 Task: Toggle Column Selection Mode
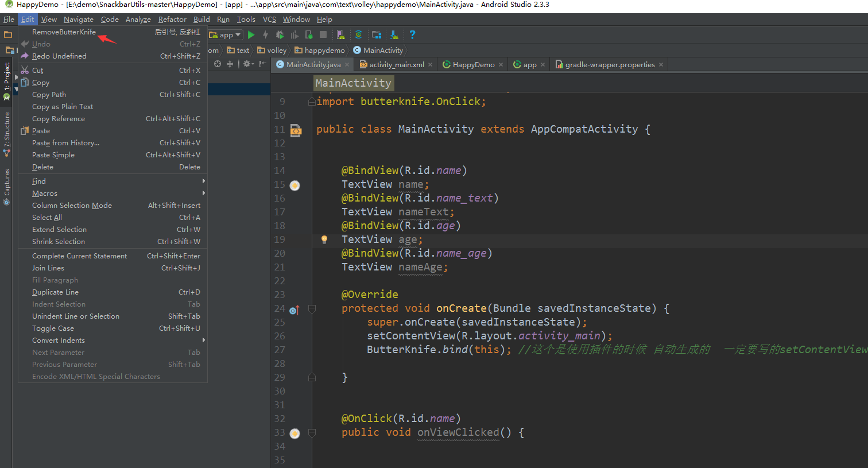[72, 206]
